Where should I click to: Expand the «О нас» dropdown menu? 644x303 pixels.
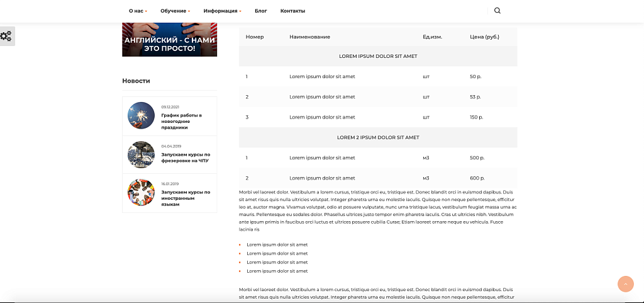click(138, 11)
